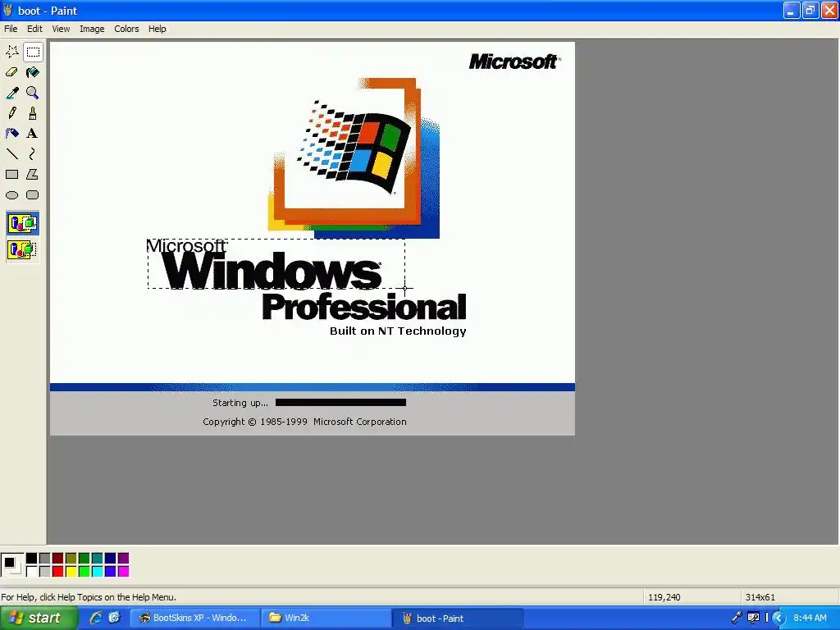Choose the Pencil tool
The height and width of the screenshot is (630, 840).
(x=12, y=113)
